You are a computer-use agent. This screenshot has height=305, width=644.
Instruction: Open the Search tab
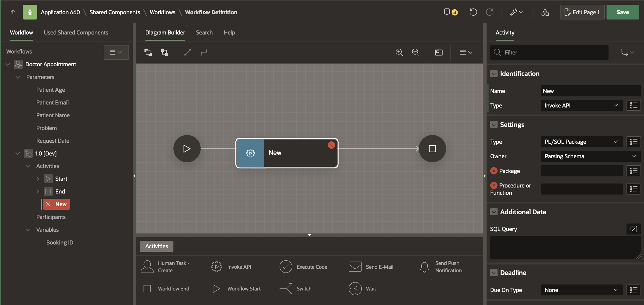coord(204,32)
